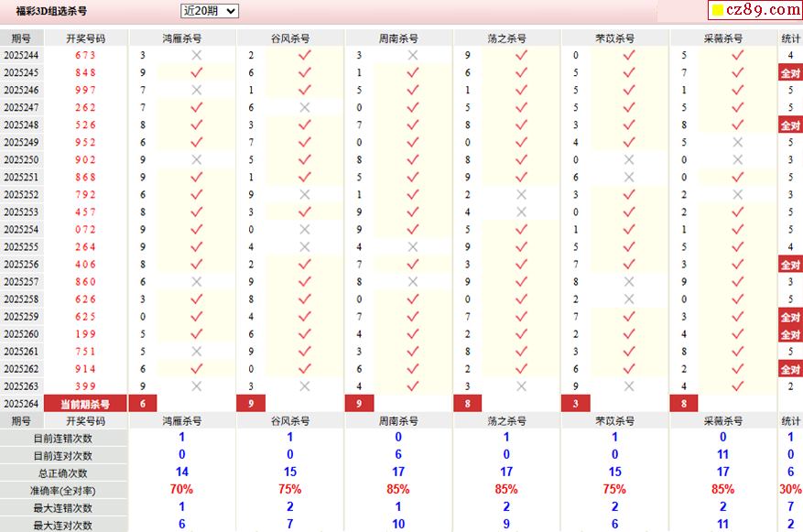Click the X mark for 荡之杀号 in row 2025253
The height and width of the screenshot is (532, 803).
pyautogui.click(x=521, y=212)
